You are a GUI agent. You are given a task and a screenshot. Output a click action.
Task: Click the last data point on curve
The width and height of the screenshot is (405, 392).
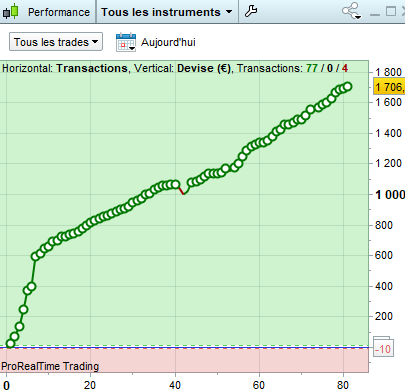347,87
